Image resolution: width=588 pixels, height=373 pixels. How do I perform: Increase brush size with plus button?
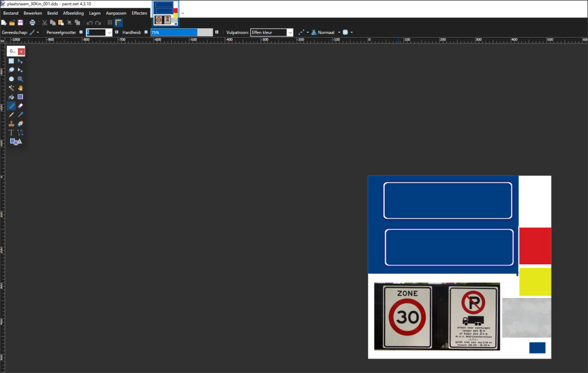point(116,32)
